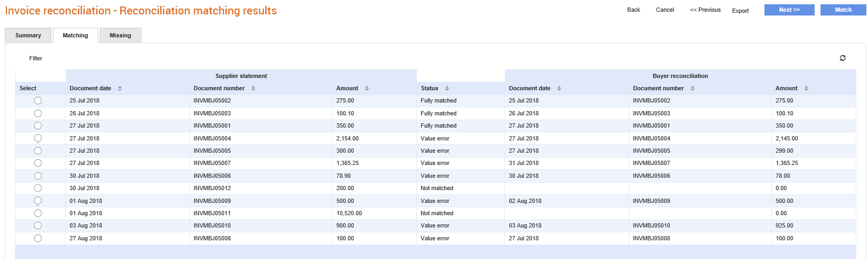
Task: Click Cancel at the top
Action: [665, 10]
